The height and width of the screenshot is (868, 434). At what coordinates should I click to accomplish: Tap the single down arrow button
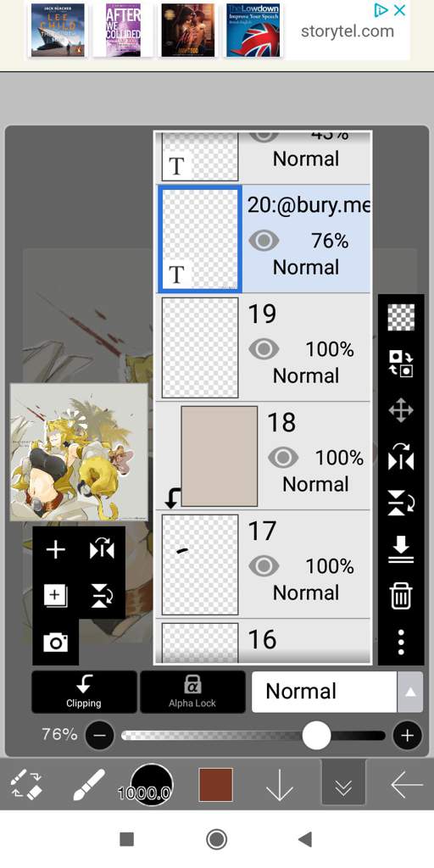[x=279, y=784]
